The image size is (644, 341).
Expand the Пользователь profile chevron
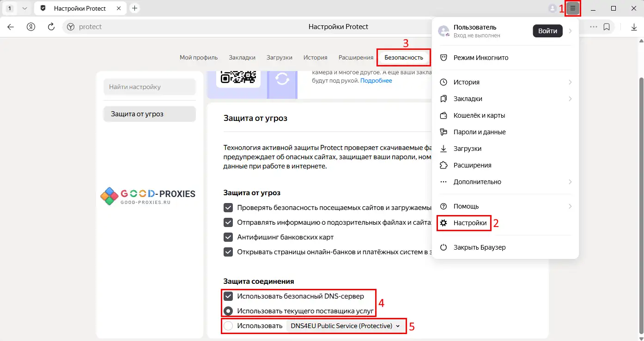[x=570, y=31]
